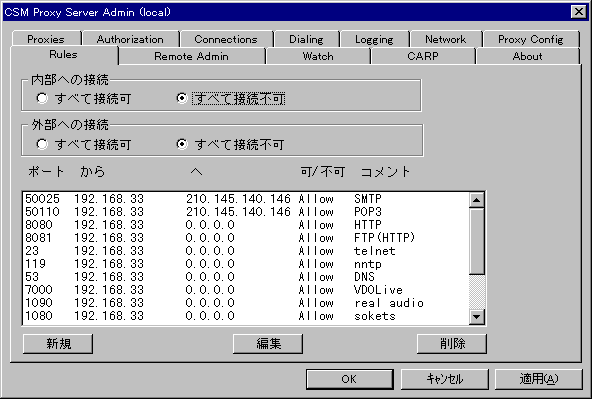Screen dimensions: 592x399
Task: Click the 適用(A) button
Action: [539, 379]
